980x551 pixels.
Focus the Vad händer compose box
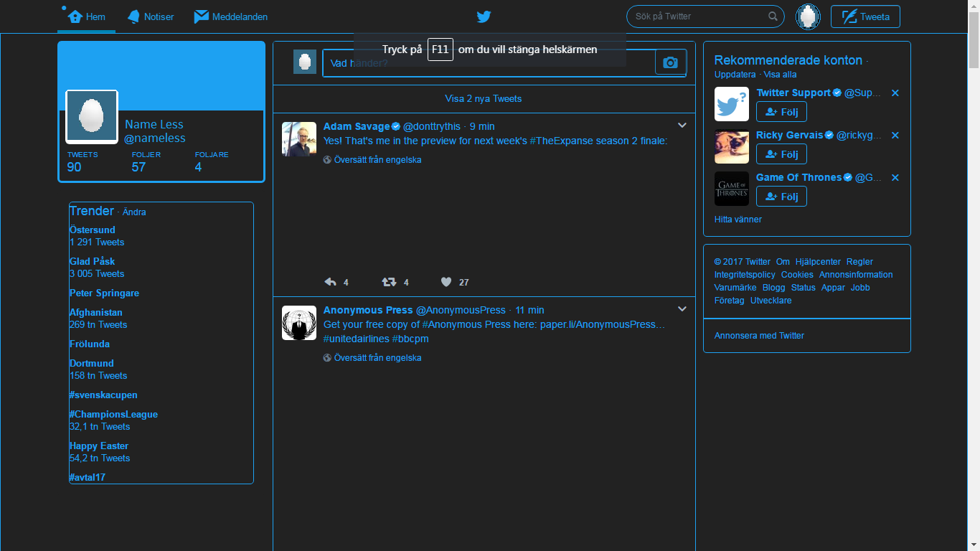click(x=489, y=63)
